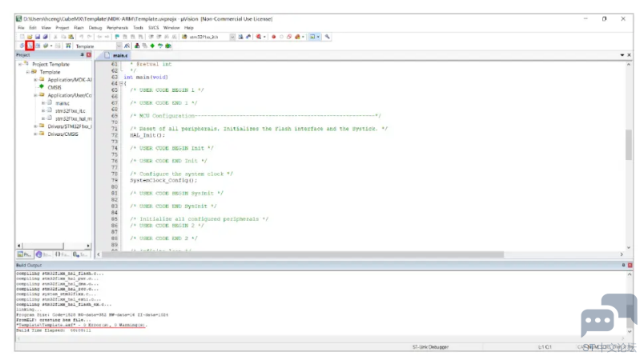Screen dimensions: 644x360
Task: Close the Build Output panel
Action: point(630,266)
